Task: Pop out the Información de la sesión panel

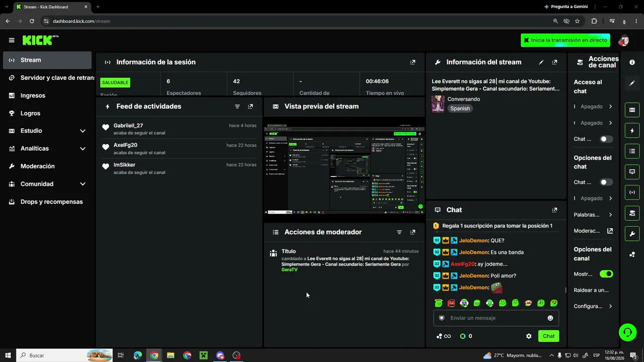Action: click(x=413, y=62)
